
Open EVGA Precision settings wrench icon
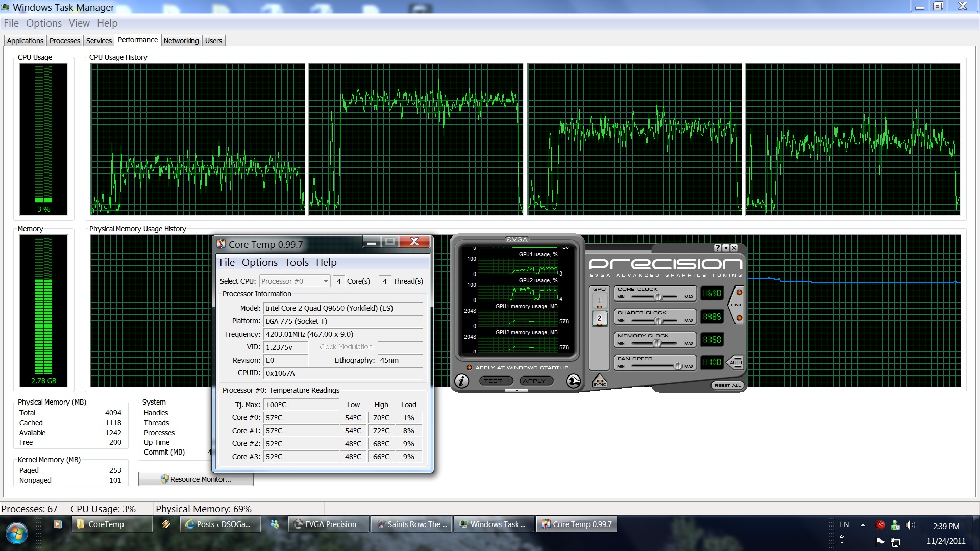point(573,381)
